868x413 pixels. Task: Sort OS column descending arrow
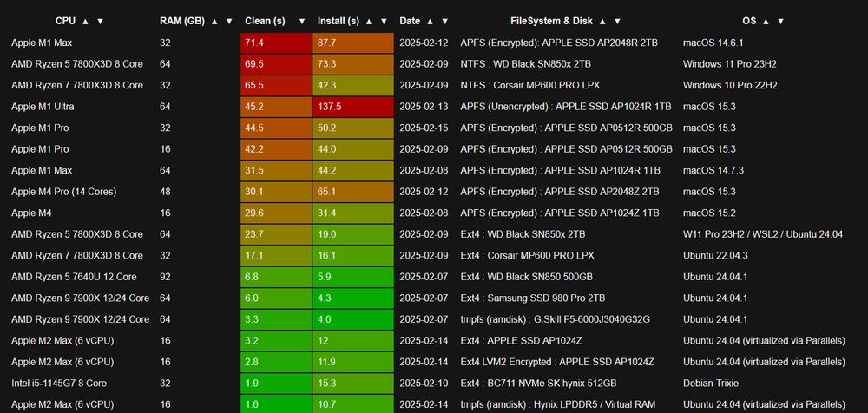click(780, 21)
